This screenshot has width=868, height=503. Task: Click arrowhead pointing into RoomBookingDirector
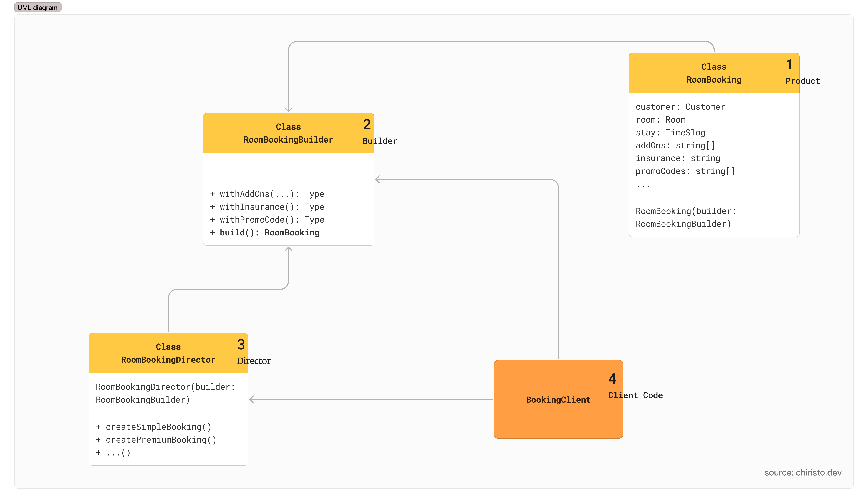(251, 400)
